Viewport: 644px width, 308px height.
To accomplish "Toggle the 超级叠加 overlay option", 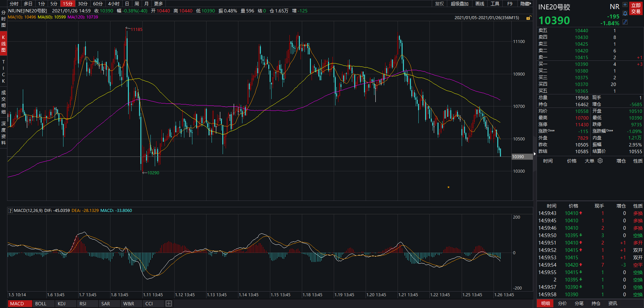I will 459,4.
